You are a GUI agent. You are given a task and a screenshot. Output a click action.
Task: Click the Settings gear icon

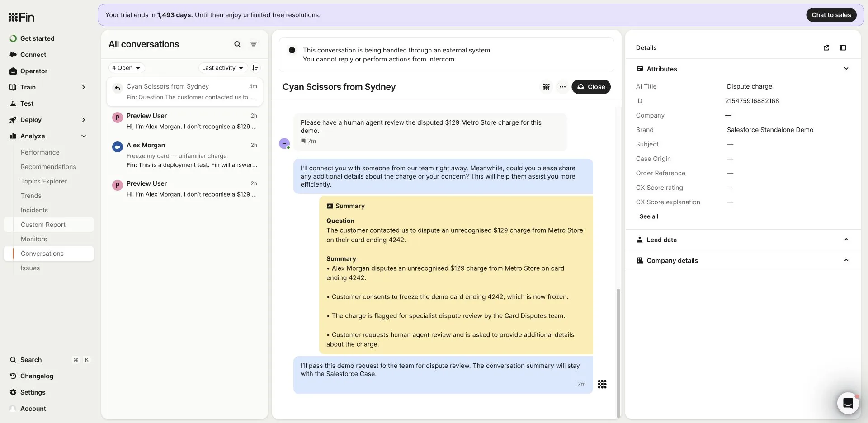[x=13, y=392]
